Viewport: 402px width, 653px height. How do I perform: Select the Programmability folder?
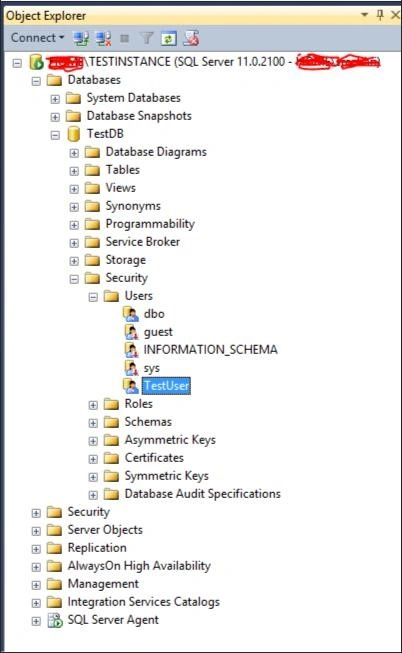click(x=150, y=224)
